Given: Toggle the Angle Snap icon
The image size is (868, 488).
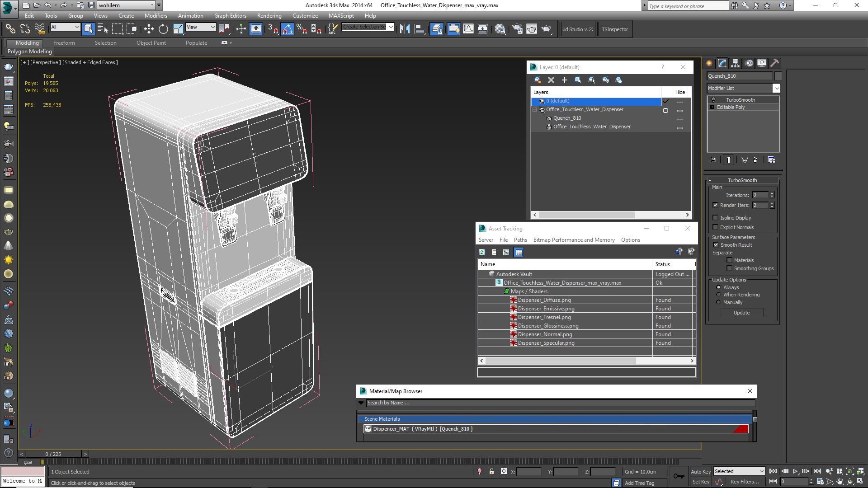Looking at the screenshot, I should pos(288,29).
